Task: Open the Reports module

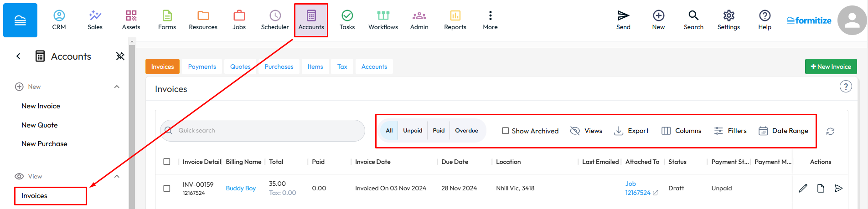Action: [x=455, y=20]
